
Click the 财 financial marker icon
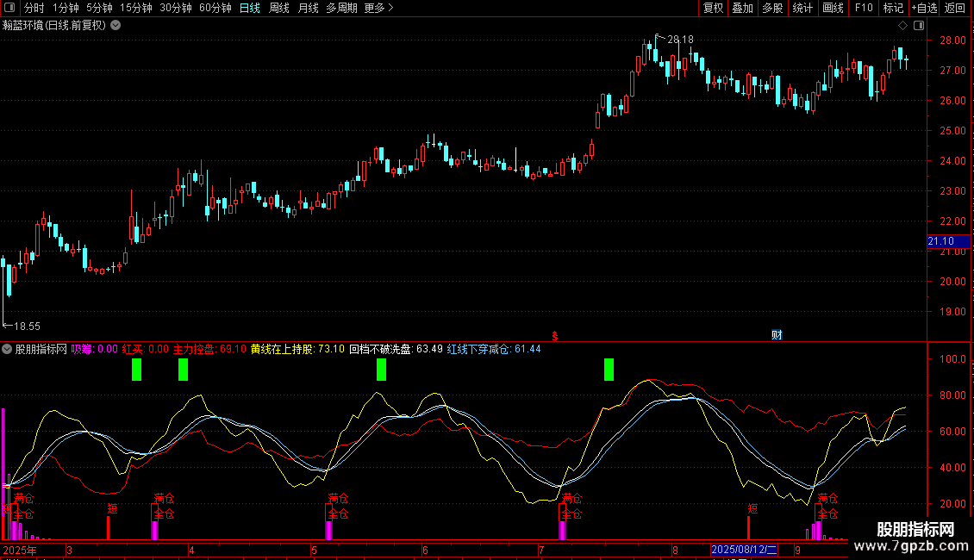(x=777, y=335)
